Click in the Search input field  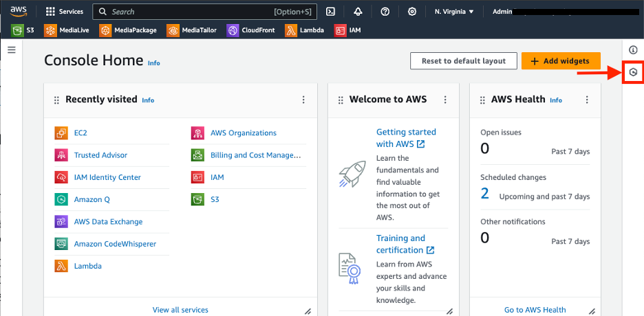(x=189, y=12)
